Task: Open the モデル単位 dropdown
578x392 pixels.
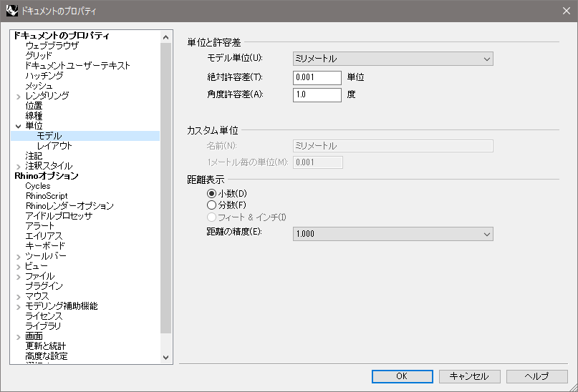Action: [x=392, y=59]
